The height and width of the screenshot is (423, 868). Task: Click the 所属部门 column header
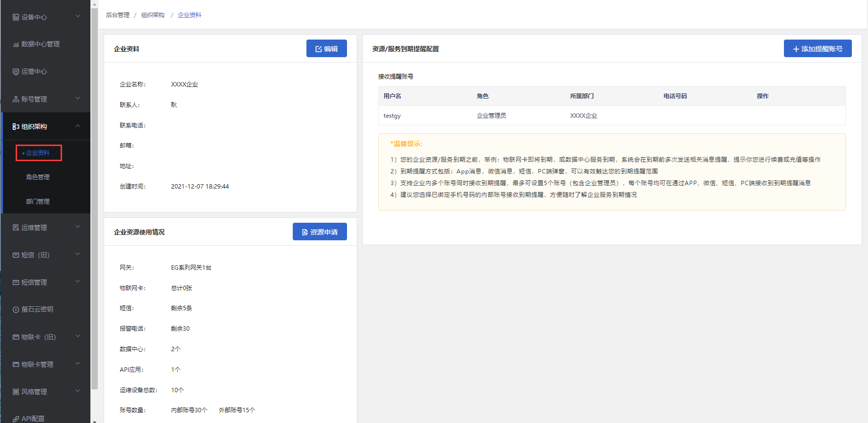pos(582,96)
